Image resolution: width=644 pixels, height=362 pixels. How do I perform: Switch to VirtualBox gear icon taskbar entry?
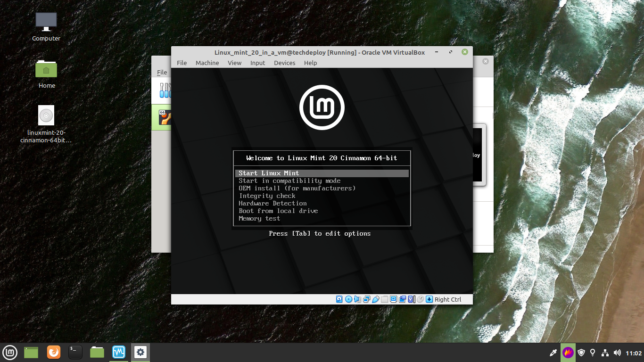140,352
